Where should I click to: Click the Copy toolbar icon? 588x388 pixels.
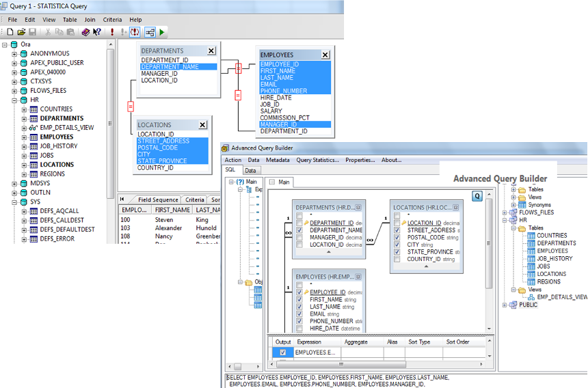[x=59, y=32]
